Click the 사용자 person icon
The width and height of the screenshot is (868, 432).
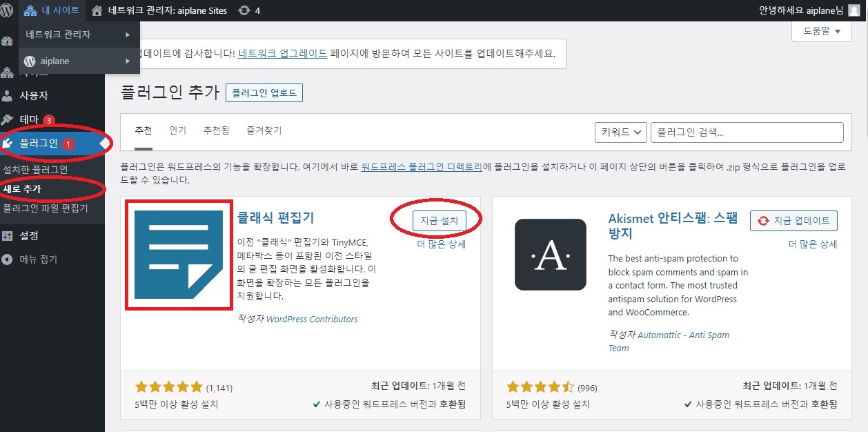pyautogui.click(x=8, y=95)
